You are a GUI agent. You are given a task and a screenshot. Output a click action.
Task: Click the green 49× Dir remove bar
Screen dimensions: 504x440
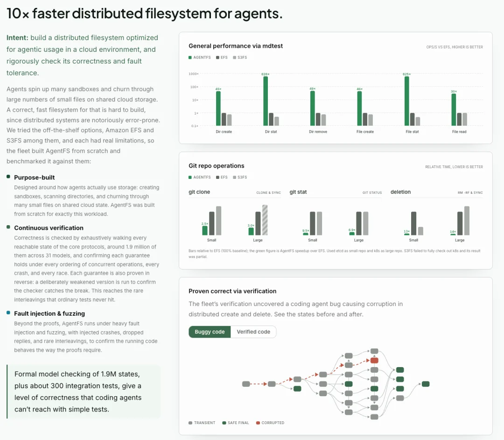click(x=312, y=108)
